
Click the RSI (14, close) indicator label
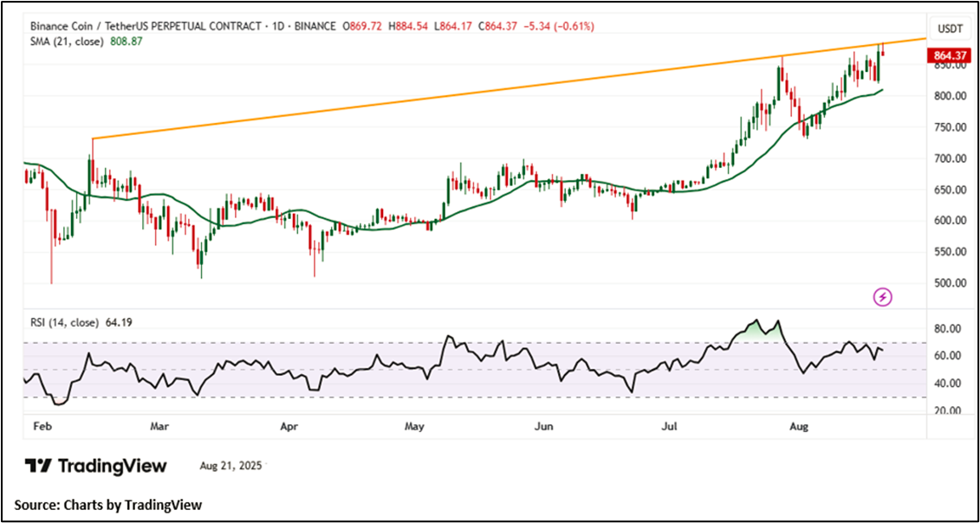click(x=64, y=323)
